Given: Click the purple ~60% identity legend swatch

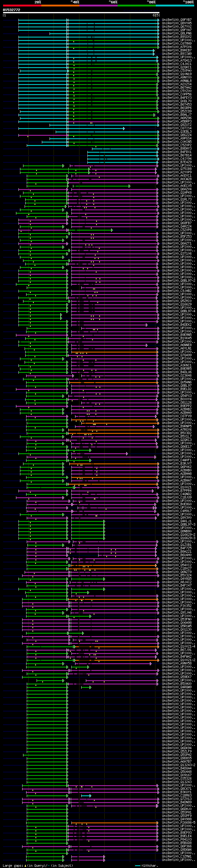Looking at the screenshot, I should tap(98, 6).
